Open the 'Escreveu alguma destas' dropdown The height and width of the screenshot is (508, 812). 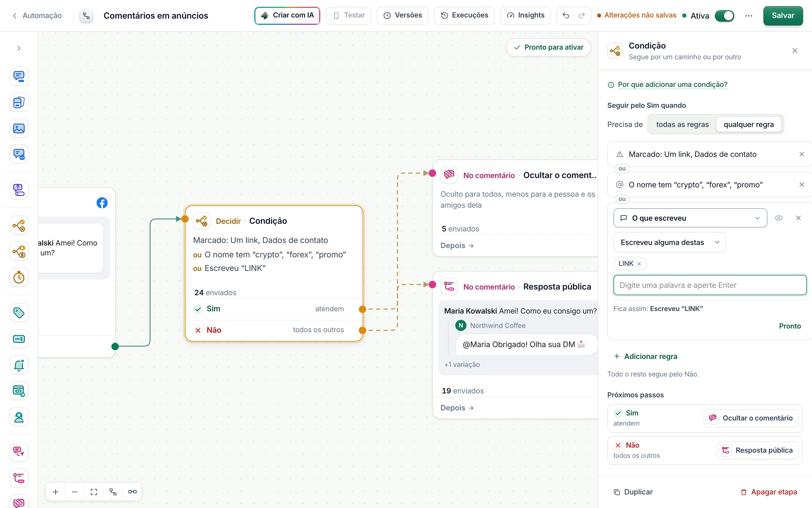click(x=670, y=242)
